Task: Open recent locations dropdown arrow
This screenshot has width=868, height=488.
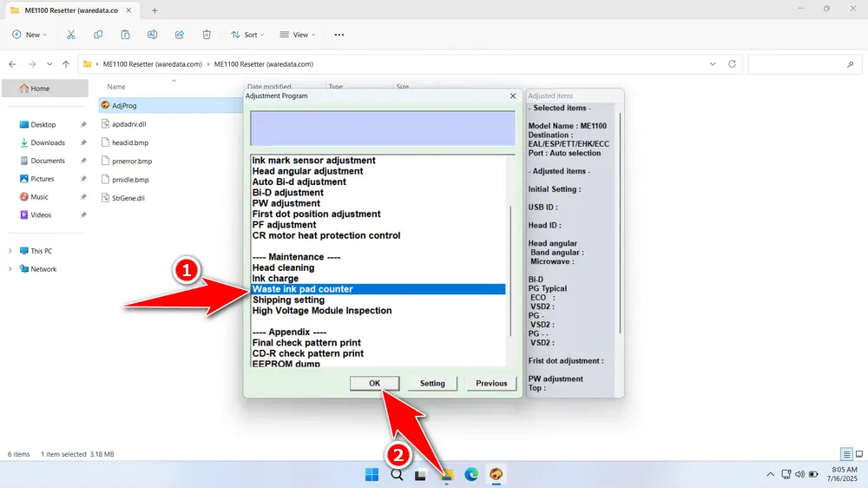Action: click(49, 64)
